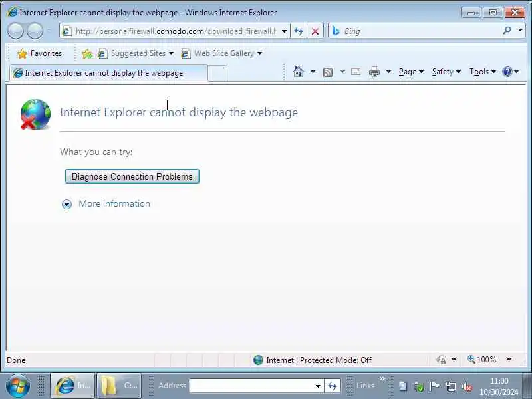
Task: Click the IE logo in title bar
Action: 12,12
